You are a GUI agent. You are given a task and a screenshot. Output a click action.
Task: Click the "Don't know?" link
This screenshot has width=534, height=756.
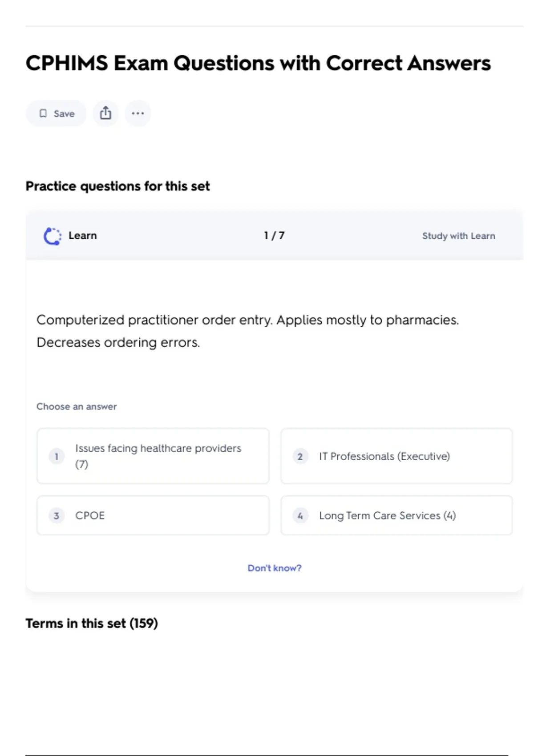(275, 568)
